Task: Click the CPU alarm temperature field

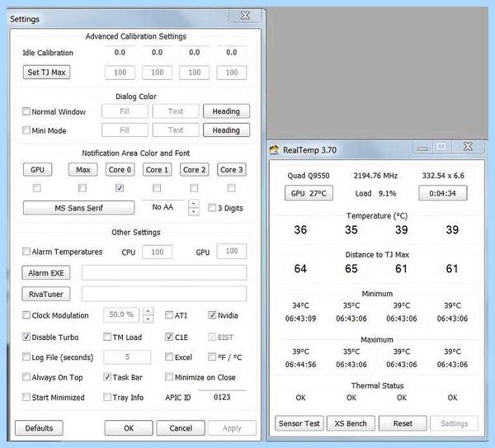Action: 158,252
